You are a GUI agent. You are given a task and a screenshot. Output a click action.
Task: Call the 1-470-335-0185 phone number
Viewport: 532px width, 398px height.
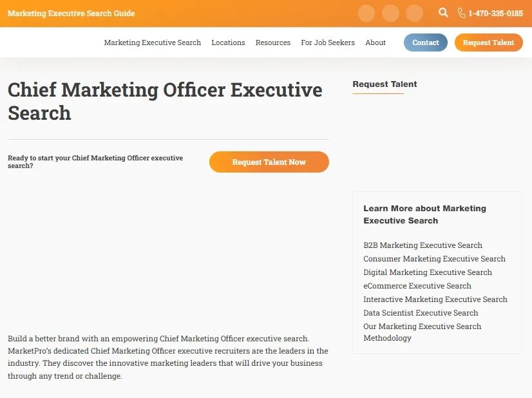point(495,14)
